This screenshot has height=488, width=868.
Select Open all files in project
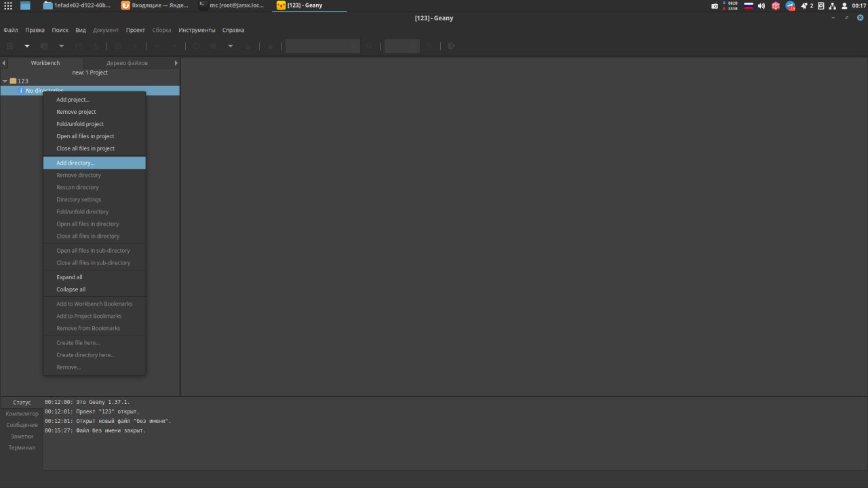(x=94, y=136)
